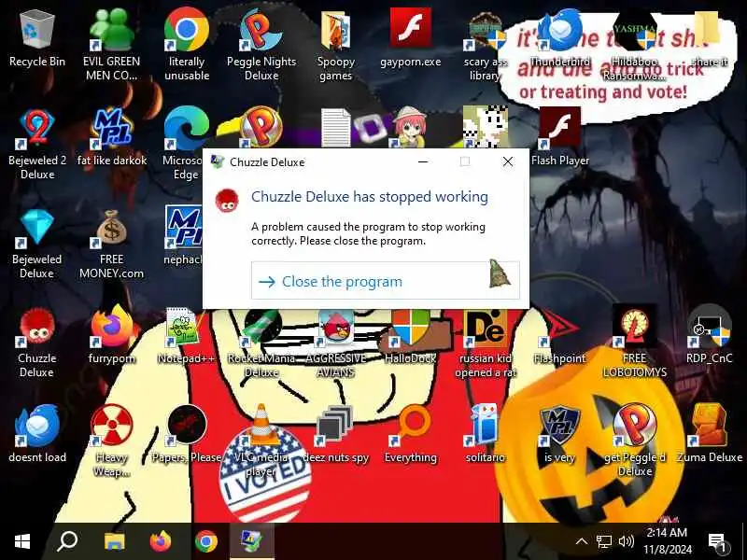
Task: Open the volume speaker tray icon
Action: coord(626,541)
